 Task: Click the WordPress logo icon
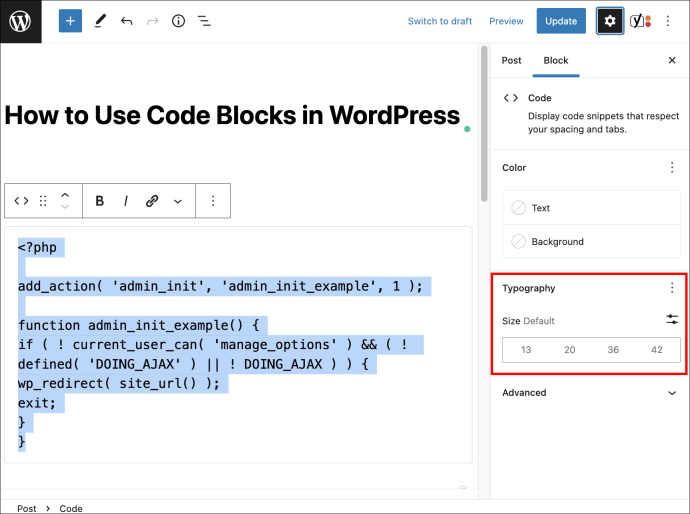(x=21, y=21)
